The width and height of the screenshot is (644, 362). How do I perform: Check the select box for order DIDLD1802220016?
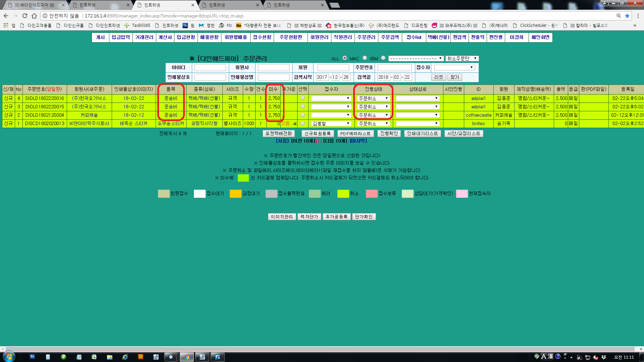click(303, 98)
